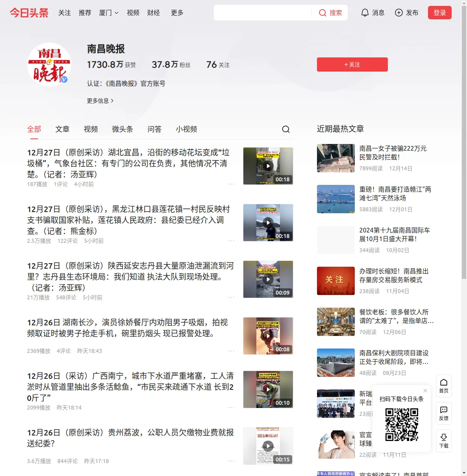Click the 搜索 search button text
This screenshot has width=467, height=476.
[x=336, y=13]
